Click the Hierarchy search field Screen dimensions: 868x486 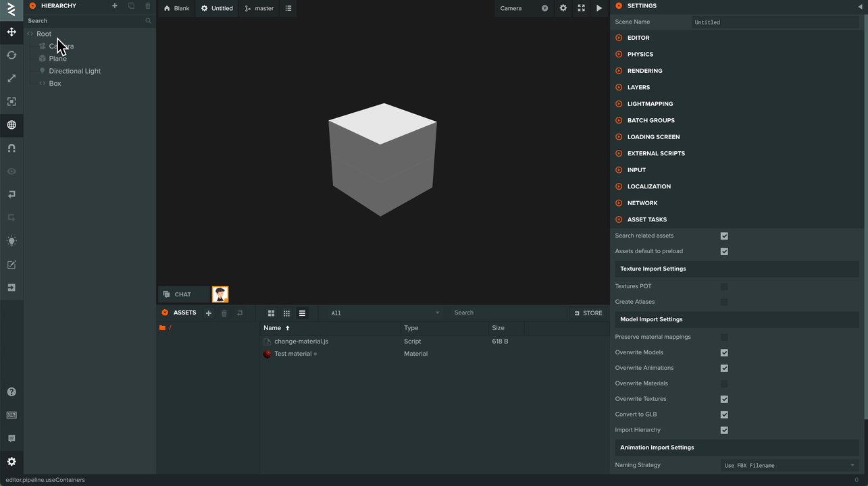(89, 21)
